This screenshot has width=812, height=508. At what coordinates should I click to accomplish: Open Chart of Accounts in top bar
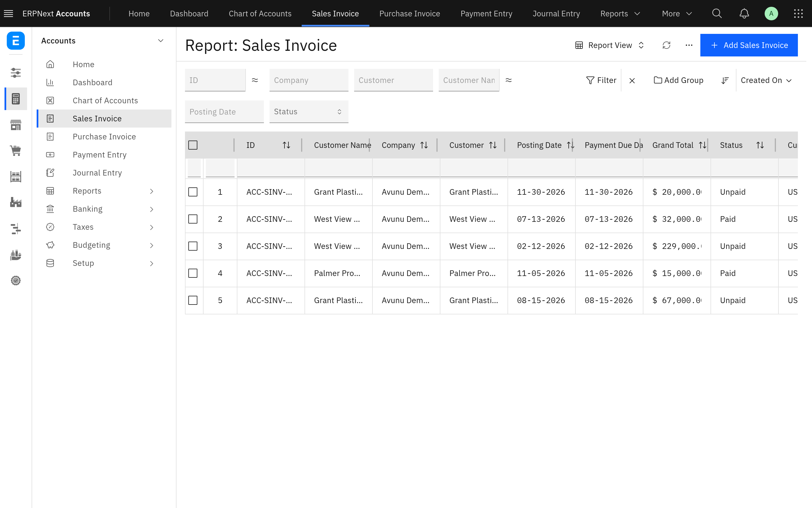[x=260, y=14]
